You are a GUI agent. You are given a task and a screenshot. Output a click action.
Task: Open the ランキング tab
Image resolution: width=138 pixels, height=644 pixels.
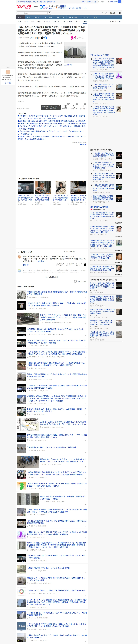(86, 17)
